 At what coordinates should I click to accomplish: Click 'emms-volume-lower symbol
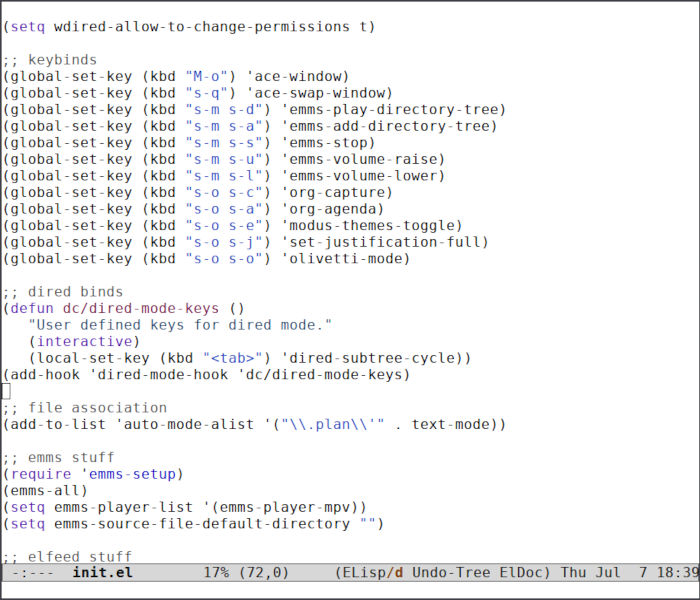click(x=362, y=175)
